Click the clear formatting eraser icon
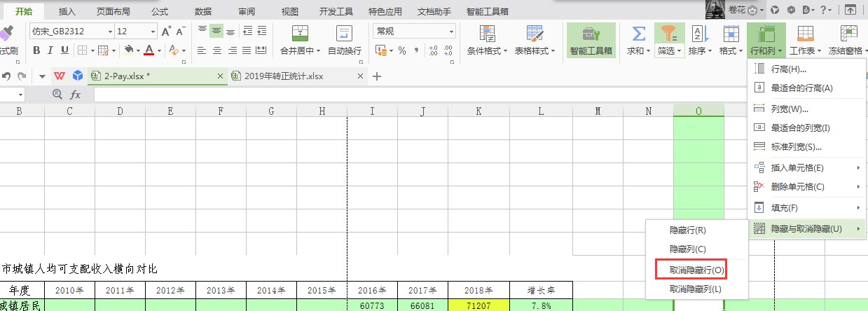Screen dimensions: 868x311 pos(174,50)
